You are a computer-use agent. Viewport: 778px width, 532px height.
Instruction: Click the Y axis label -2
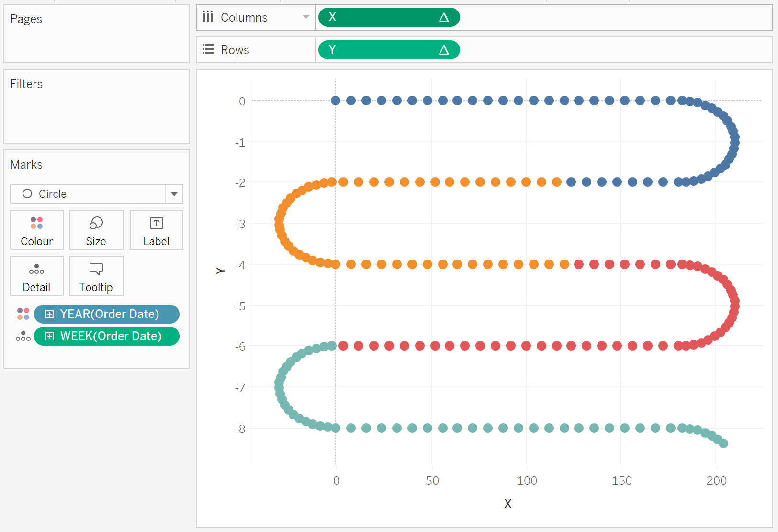coord(240,183)
